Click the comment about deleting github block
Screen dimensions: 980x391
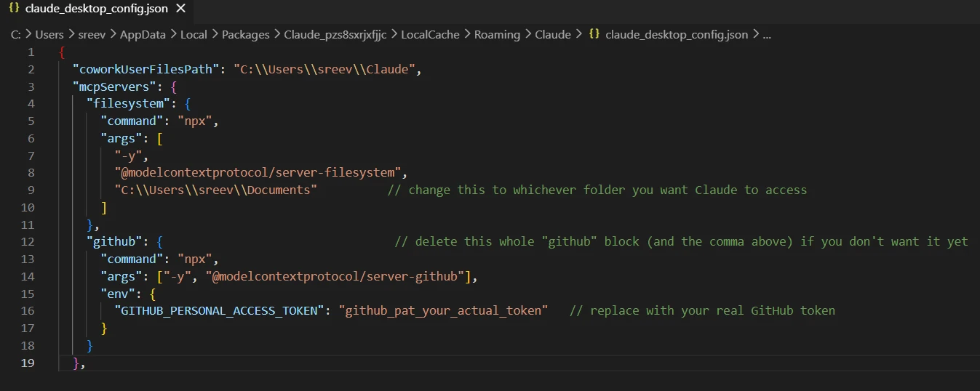681,241
